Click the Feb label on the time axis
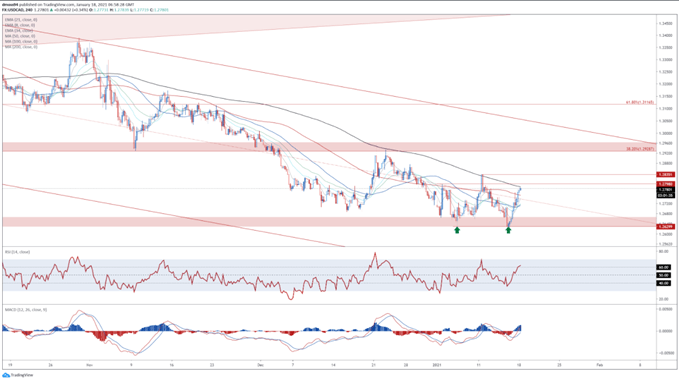This screenshot has height=380, width=679. pos(599,365)
